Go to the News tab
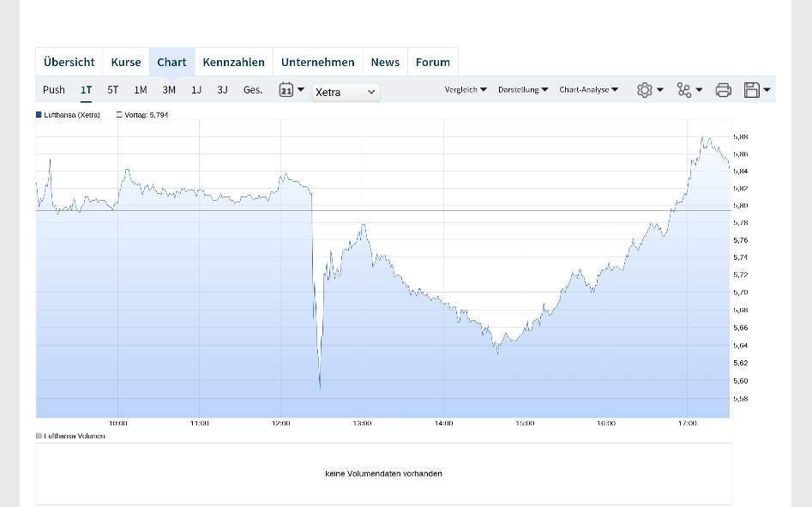This screenshot has height=507, width=812. click(385, 63)
